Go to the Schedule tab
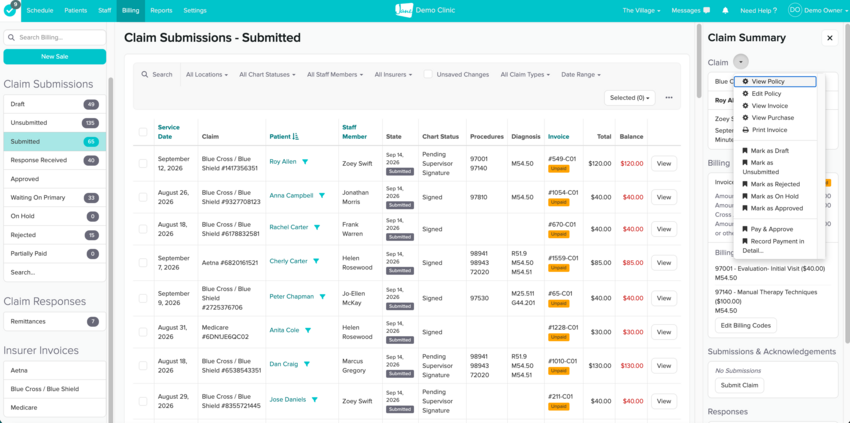The image size is (850, 423). [x=40, y=10]
